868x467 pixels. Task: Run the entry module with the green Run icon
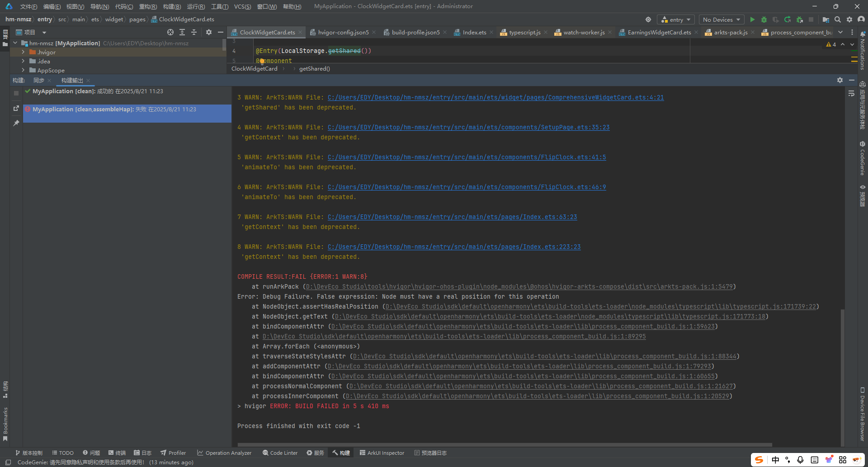(752, 19)
